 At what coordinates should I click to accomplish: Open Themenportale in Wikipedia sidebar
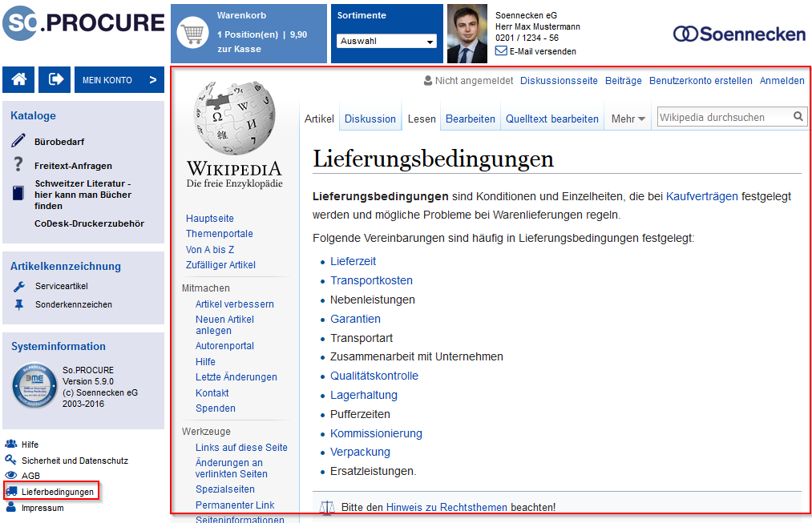[220, 234]
